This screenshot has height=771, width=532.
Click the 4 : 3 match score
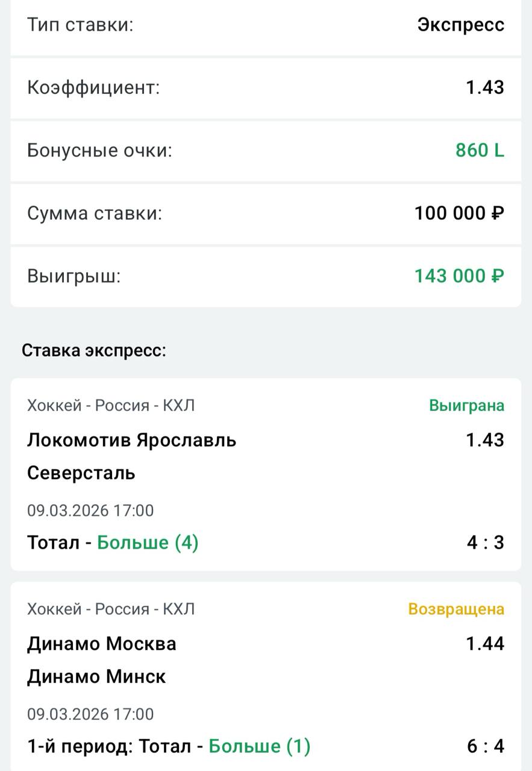[485, 543]
